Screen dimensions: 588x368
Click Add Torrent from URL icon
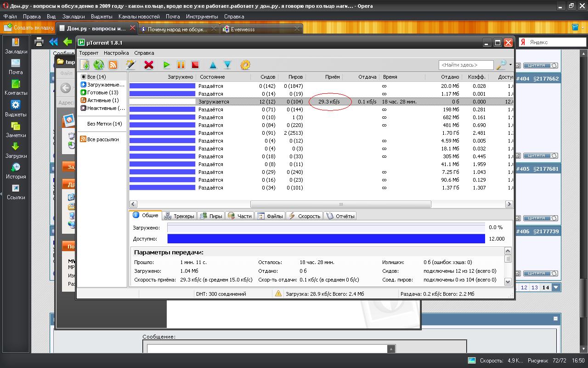(x=98, y=65)
